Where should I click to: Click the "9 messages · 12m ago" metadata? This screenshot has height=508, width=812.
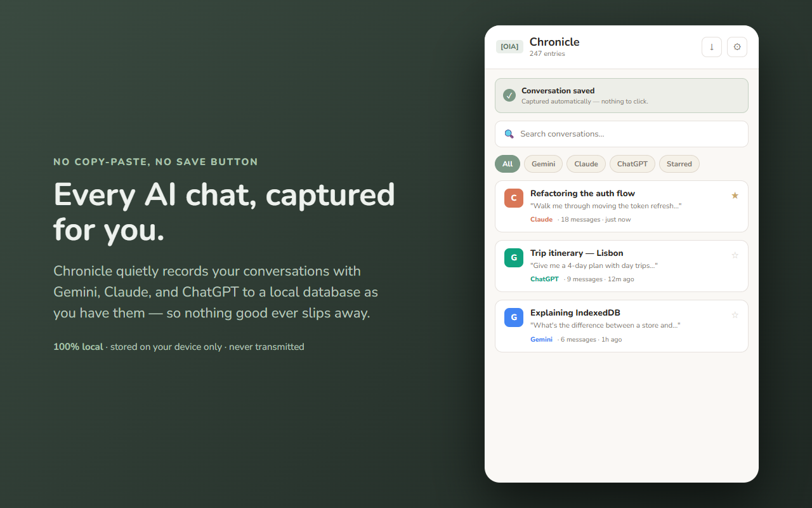point(600,279)
